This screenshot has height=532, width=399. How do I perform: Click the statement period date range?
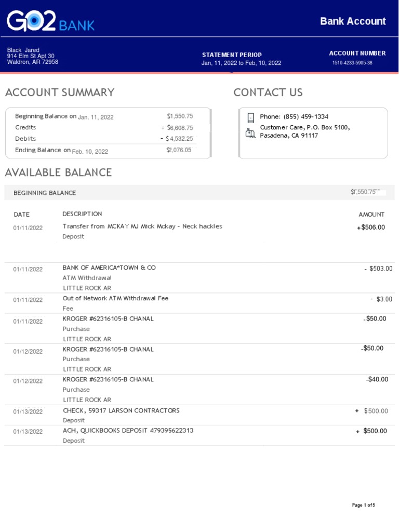[x=241, y=63]
